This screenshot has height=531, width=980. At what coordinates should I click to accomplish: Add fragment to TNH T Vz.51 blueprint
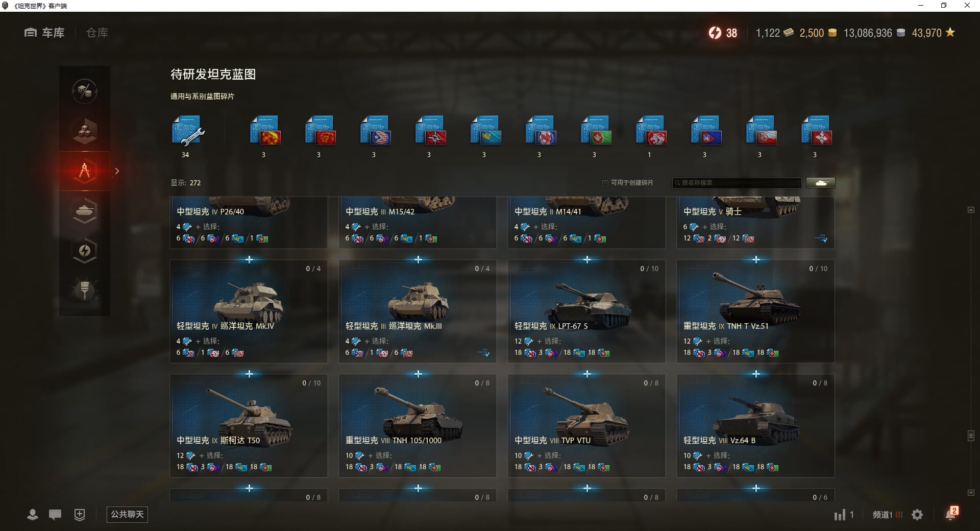click(756, 260)
